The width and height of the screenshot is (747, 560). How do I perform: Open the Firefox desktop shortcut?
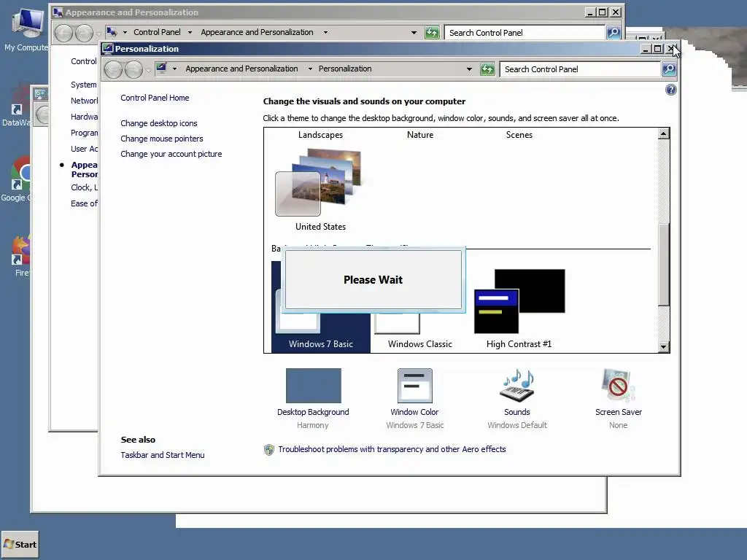pyautogui.click(x=21, y=256)
